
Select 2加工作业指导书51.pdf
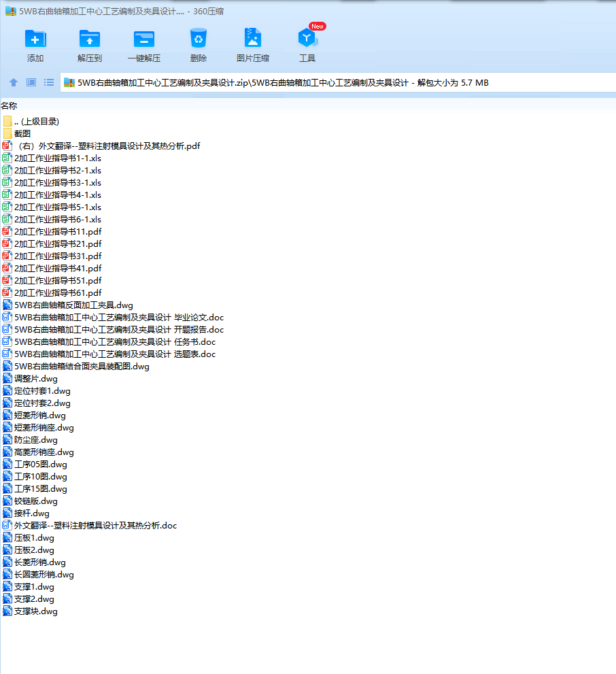coord(52,281)
